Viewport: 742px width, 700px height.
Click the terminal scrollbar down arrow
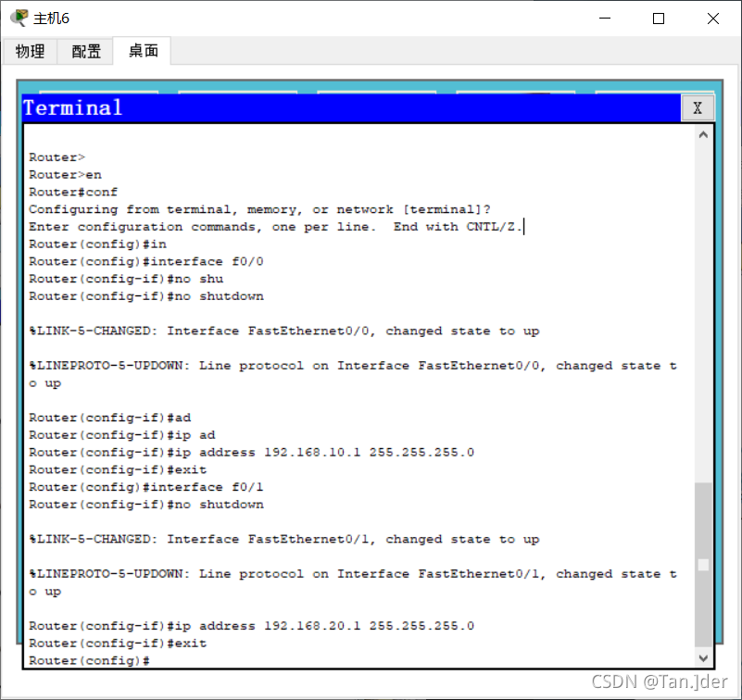tap(703, 658)
